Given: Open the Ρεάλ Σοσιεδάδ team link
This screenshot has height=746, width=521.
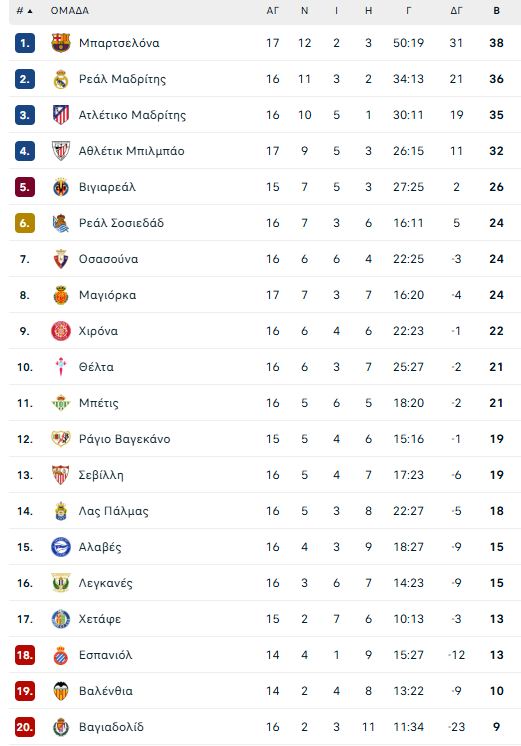Looking at the screenshot, I should 121,223.
